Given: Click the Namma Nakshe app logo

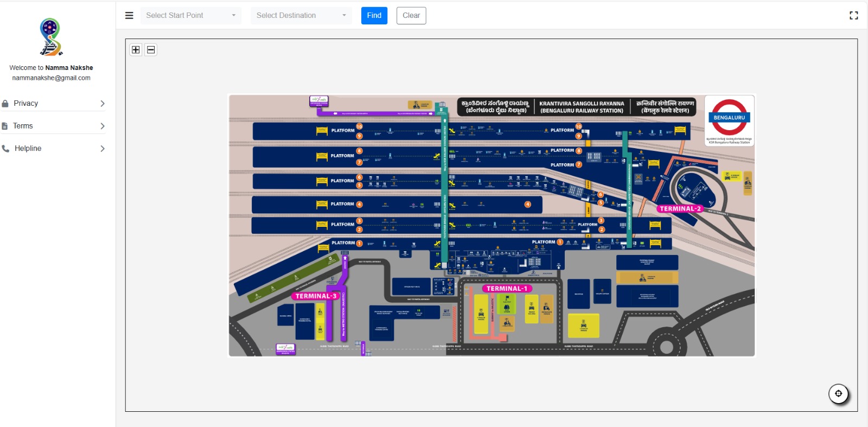Looking at the screenshot, I should (51, 37).
